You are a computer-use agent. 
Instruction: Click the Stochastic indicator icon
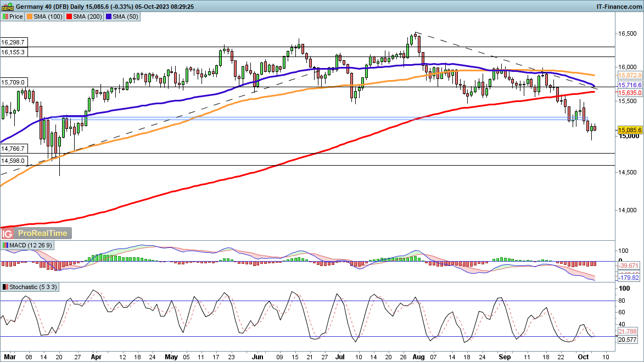tap(5, 287)
